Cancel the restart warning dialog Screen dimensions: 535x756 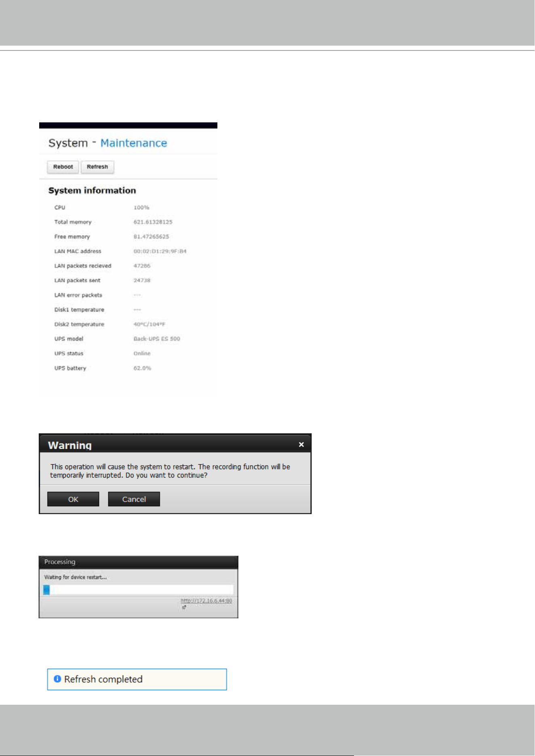pos(134,499)
